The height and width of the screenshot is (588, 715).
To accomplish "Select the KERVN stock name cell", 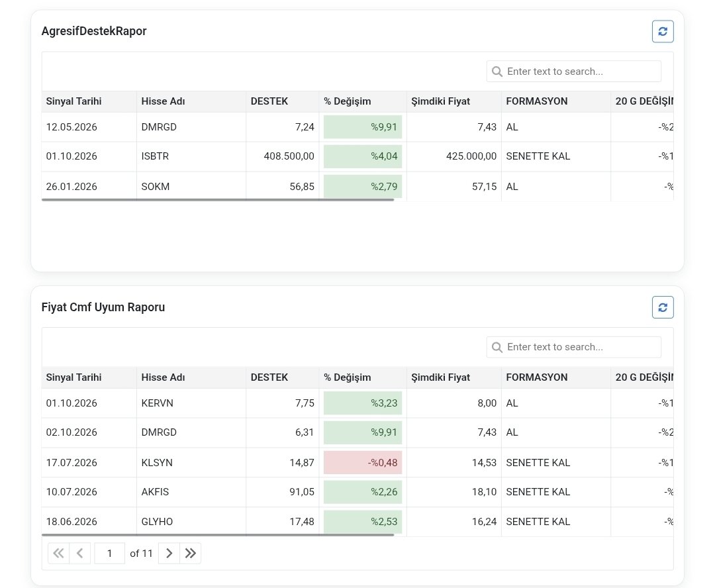I will pyautogui.click(x=191, y=403).
